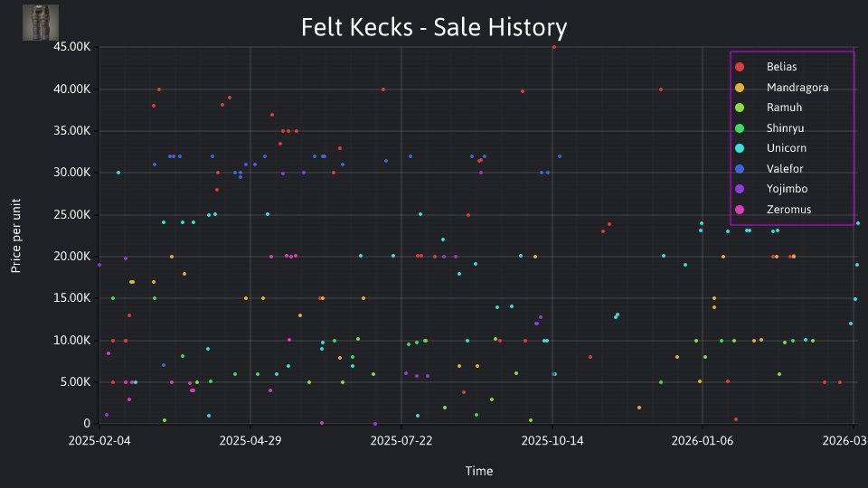
Task: Click the 2025-10-14 x-axis date label
Action: (552, 441)
